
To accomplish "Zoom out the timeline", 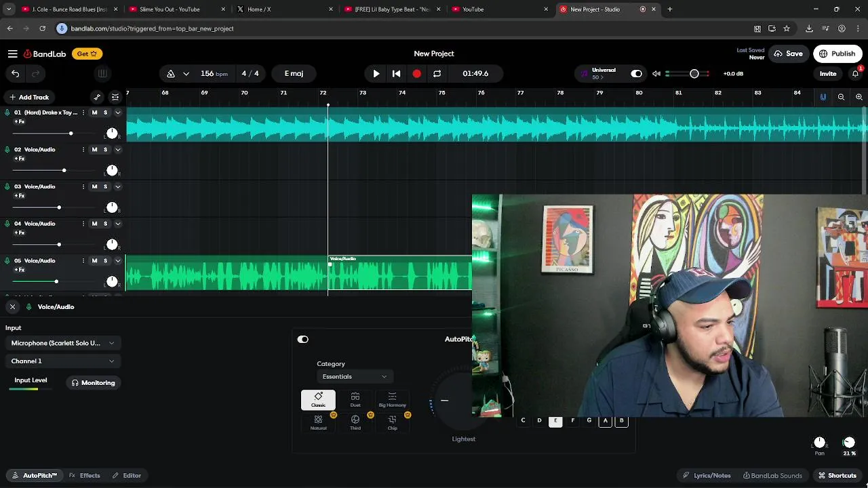I will pyautogui.click(x=841, y=97).
